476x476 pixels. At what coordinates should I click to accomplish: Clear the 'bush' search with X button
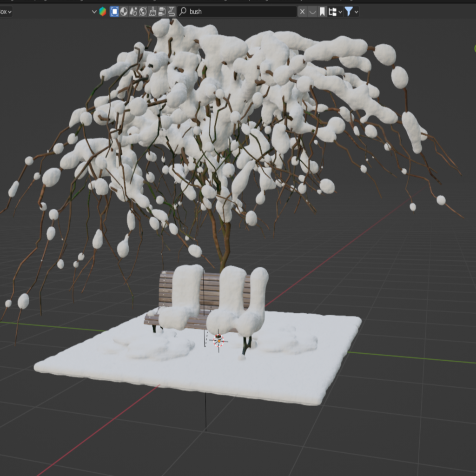click(x=302, y=12)
